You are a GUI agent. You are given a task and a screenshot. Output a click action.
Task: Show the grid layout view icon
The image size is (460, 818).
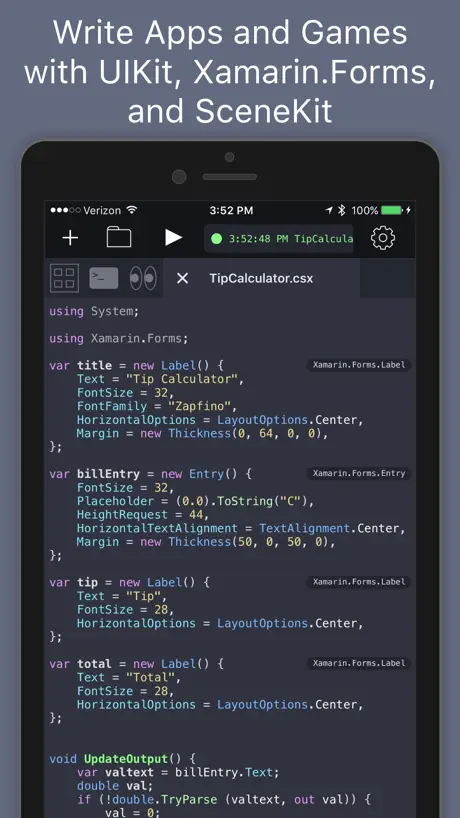click(x=64, y=278)
